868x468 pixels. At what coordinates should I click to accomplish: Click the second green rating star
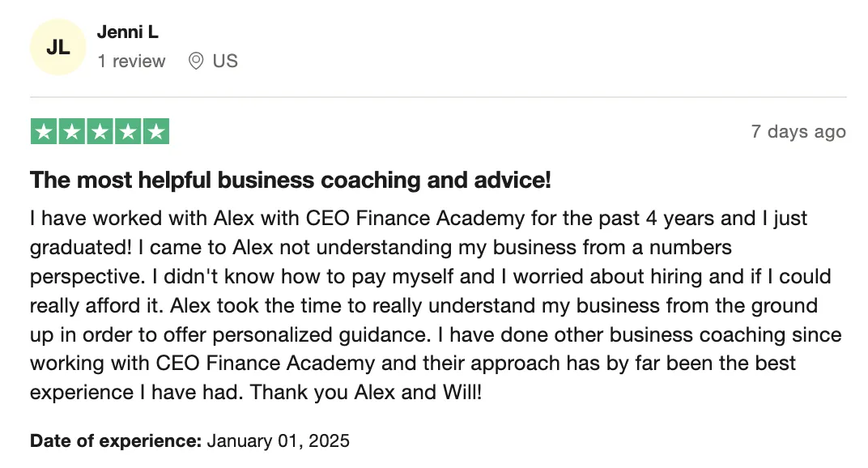pyautogui.click(x=72, y=132)
